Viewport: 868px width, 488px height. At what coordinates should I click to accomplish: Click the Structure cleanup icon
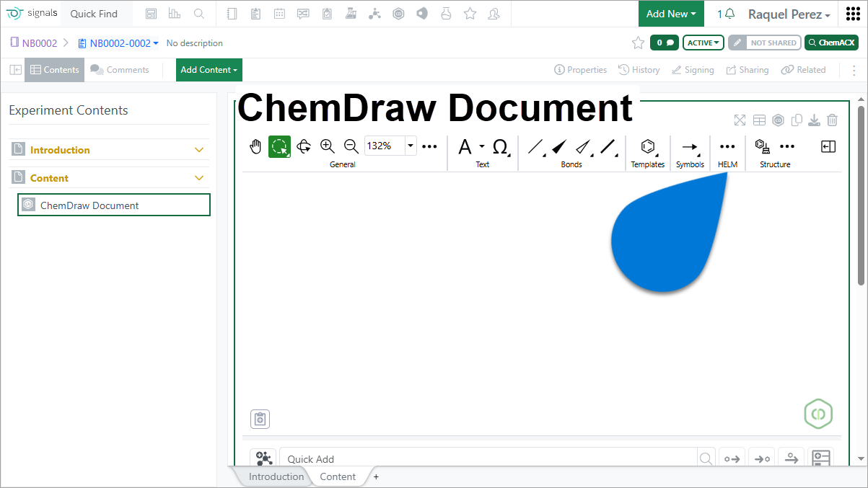pyautogui.click(x=762, y=146)
